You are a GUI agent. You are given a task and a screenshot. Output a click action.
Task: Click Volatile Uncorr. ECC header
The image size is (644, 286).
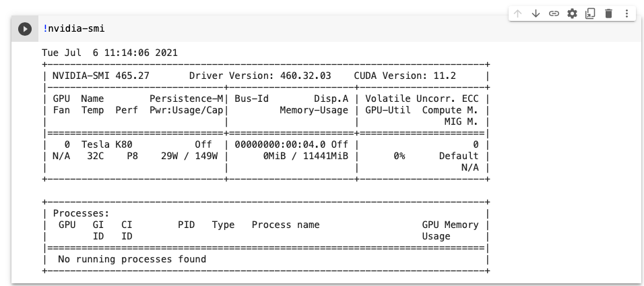[x=422, y=98]
